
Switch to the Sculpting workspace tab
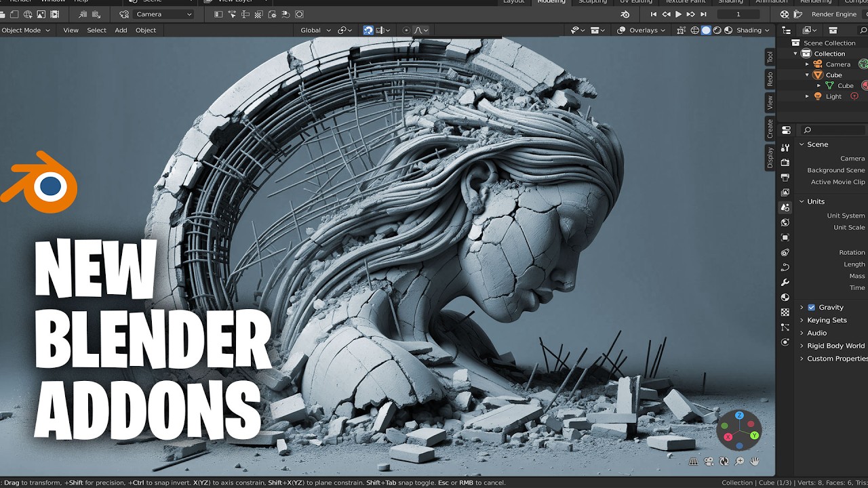(592, 2)
